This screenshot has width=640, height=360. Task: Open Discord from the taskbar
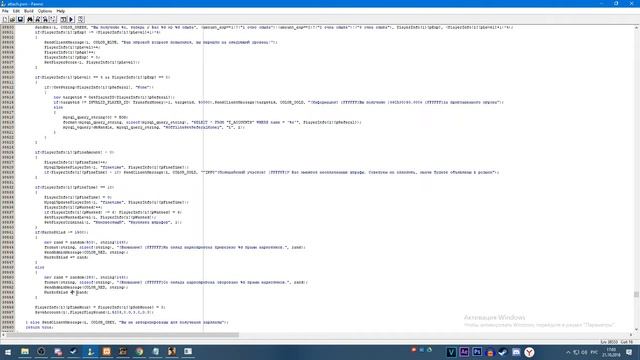pyautogui.click(x=516, y=352)
